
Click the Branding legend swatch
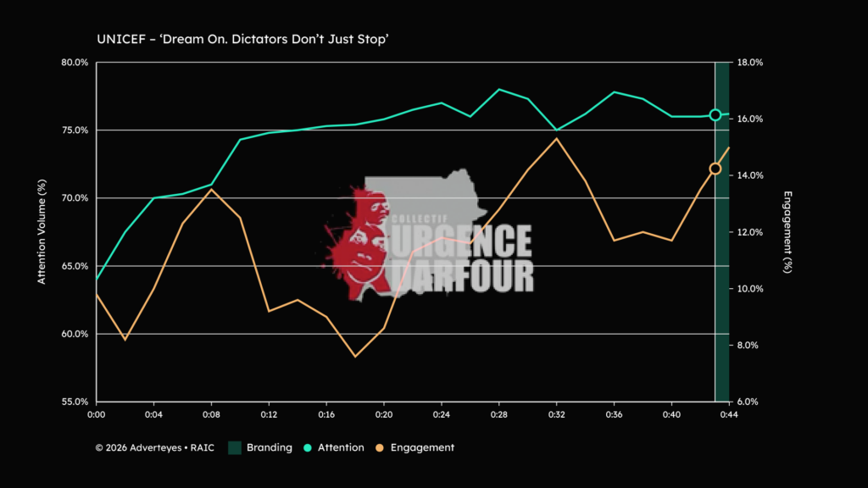click(235, 447)
